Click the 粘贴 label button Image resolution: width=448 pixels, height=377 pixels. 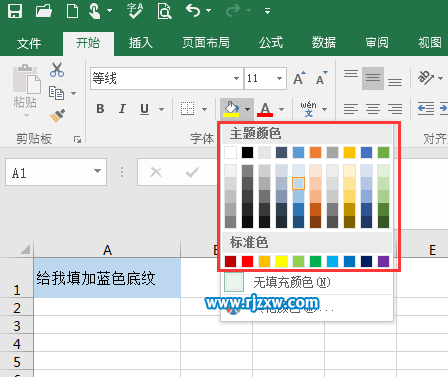tap(25, 102)
